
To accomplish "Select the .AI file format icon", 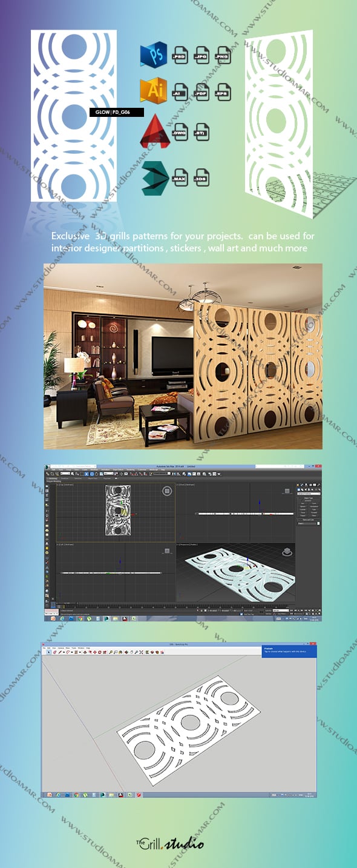I will [179, 91].
